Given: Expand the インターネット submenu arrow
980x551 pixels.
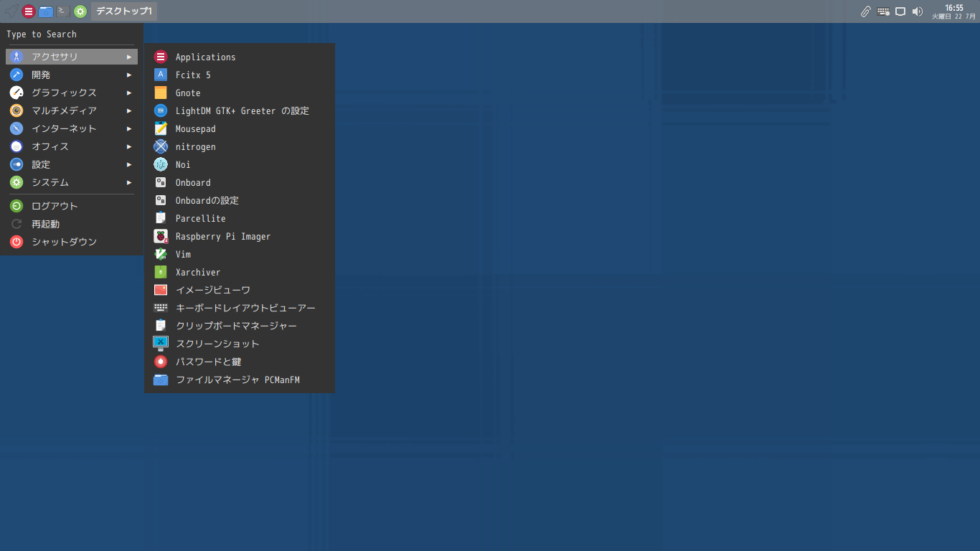Looking at the screenshot, I should point(129,128).
